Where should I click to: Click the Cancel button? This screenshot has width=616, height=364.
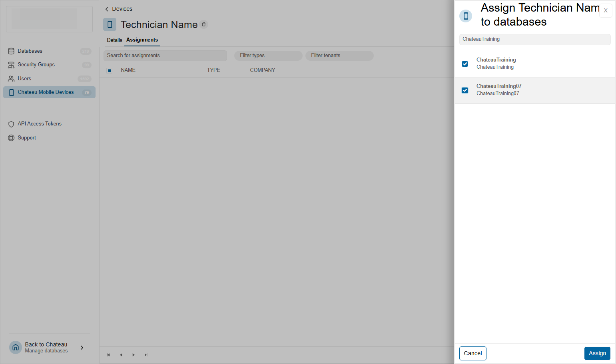tap(473, 353)
